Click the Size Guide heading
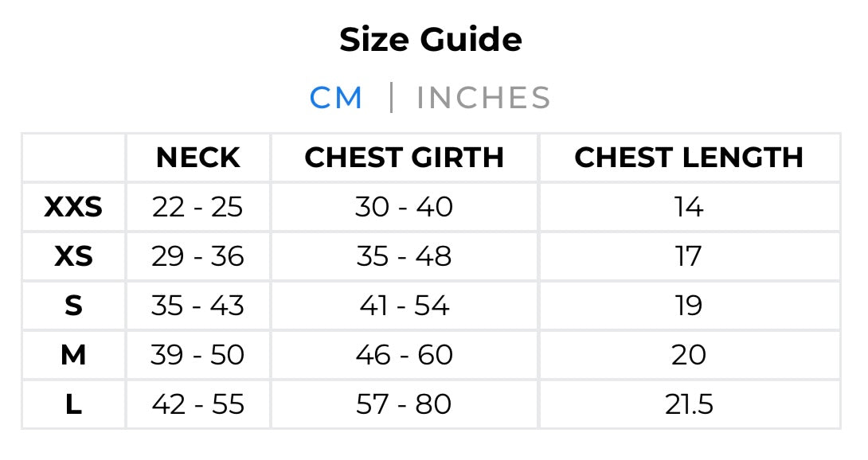 point(431,40)
